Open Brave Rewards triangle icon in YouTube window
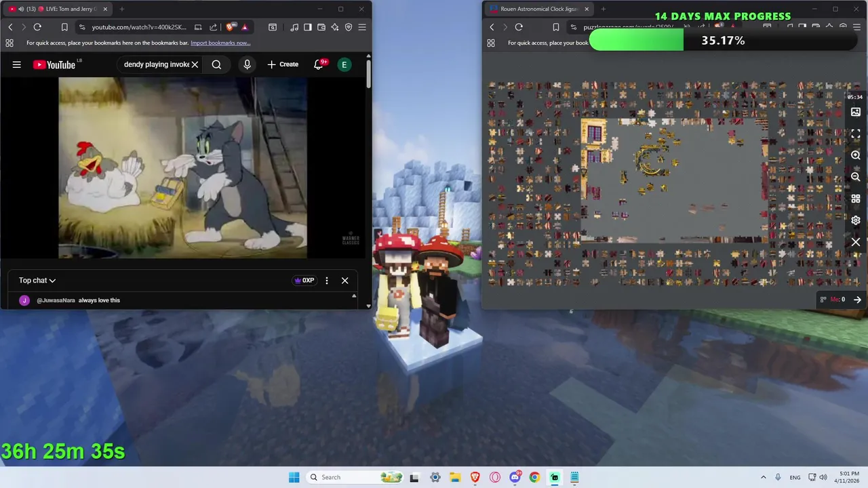 [x=244, y=27]
